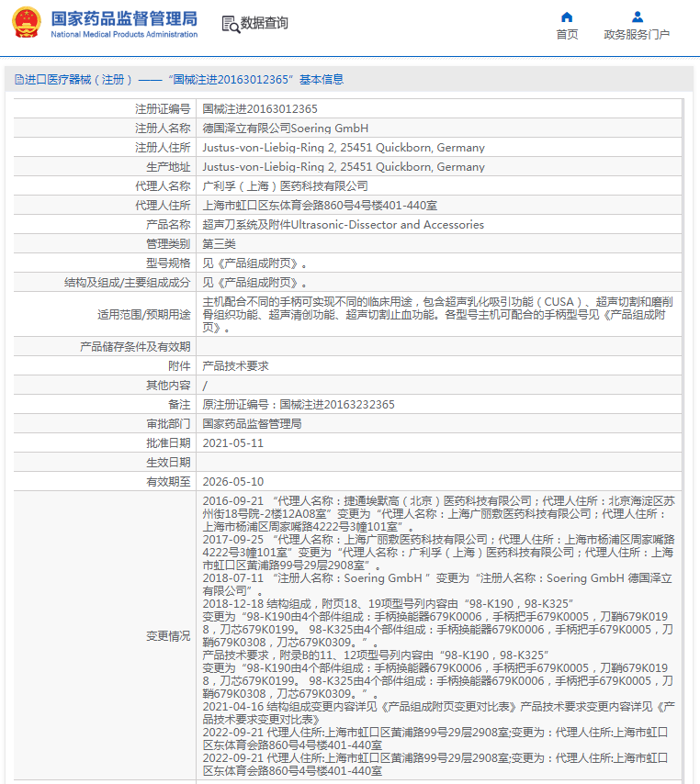
Task: Click 第三类 management category value
Action: pyautogui.click(x=219, y=244)
